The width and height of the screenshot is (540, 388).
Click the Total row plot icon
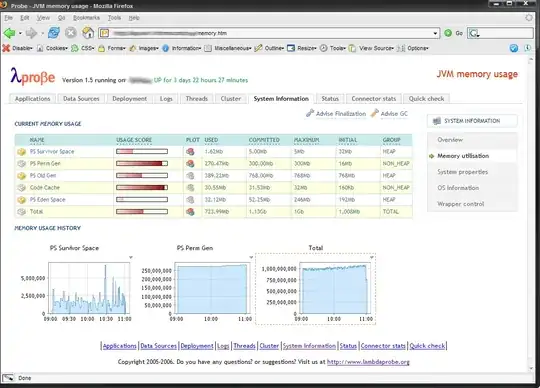pyautogui.click(x=190, y=212)
